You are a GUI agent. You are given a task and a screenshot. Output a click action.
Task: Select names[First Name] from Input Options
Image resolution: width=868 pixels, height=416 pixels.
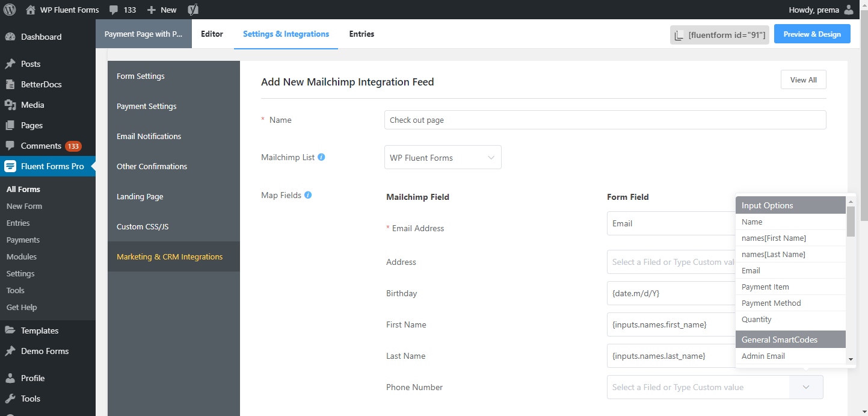tap(774, 238)
